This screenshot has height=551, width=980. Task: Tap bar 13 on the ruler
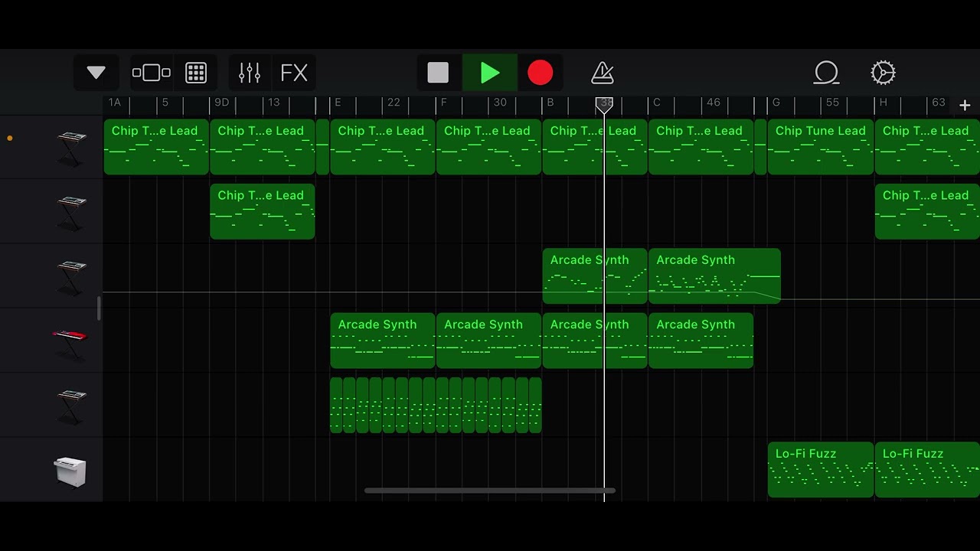273,103
